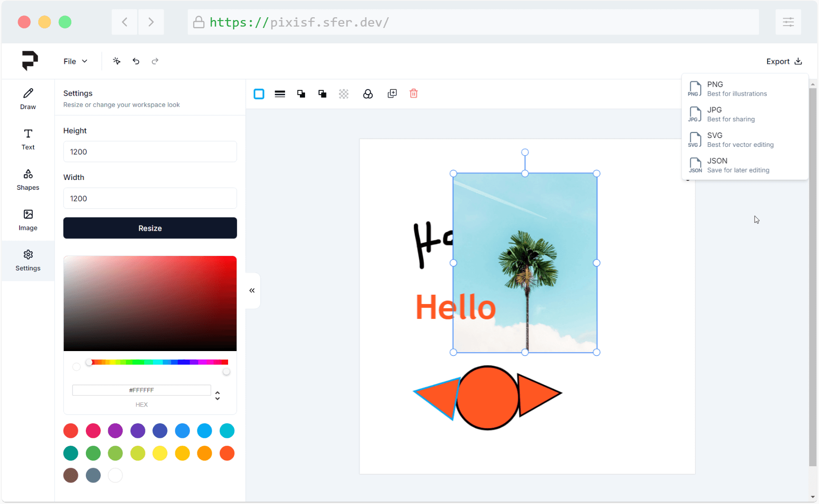Select the white color swatch
Viewport: 819px width, 504px height.
click(115, 476)
